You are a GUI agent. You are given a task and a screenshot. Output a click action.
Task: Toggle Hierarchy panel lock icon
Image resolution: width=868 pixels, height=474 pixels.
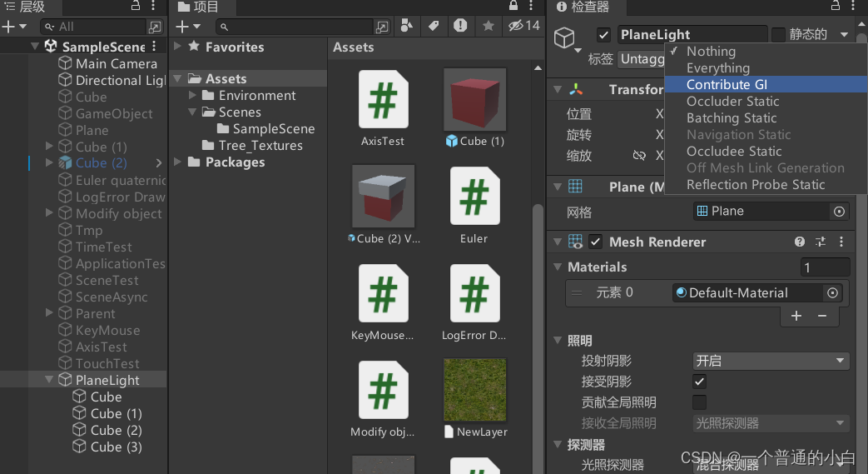pos(136,6)
